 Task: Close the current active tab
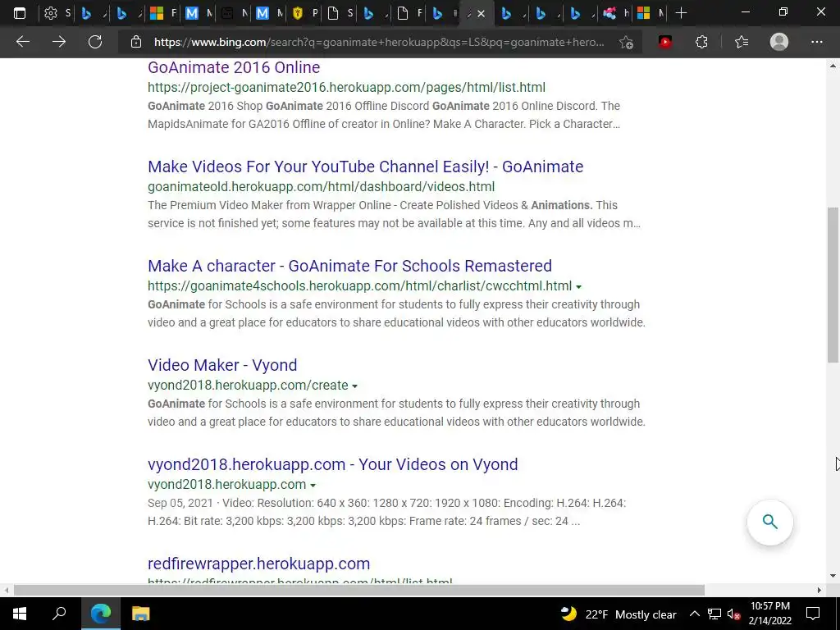(x=481, y=13)
